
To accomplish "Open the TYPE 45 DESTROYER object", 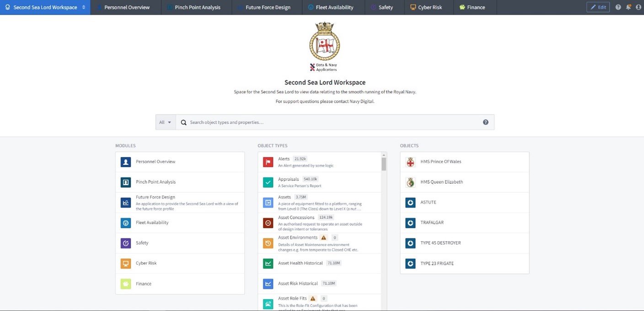I will (x=440, y=243).
